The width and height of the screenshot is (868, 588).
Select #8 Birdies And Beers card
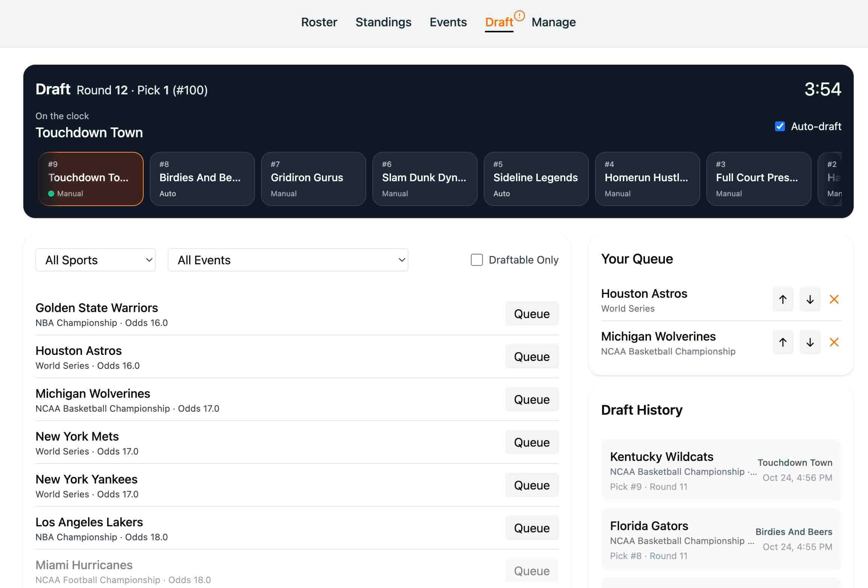[x=202, y=179]
